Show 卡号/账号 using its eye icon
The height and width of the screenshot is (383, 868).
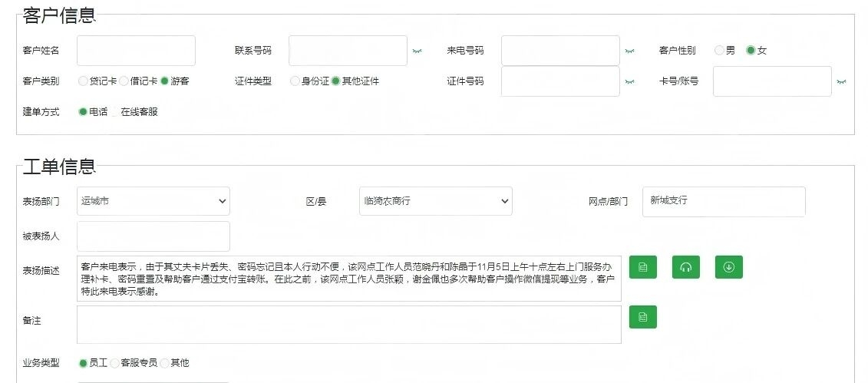(841, 81)
